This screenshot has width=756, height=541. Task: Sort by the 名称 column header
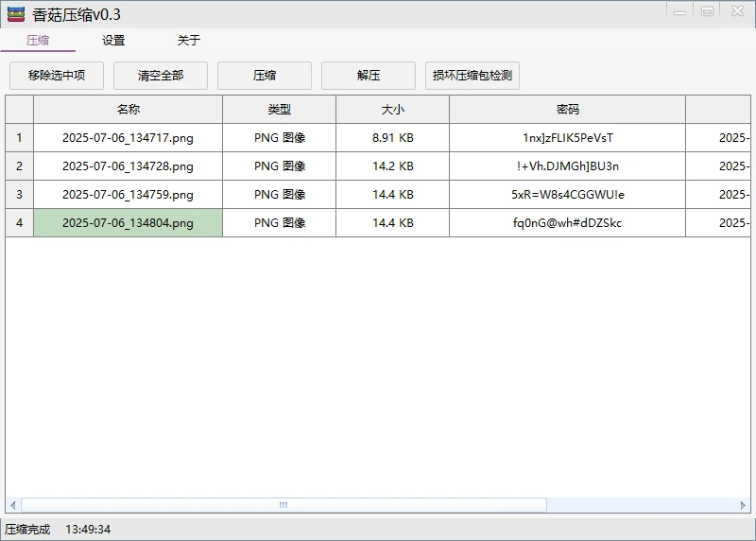click(129, 110)
